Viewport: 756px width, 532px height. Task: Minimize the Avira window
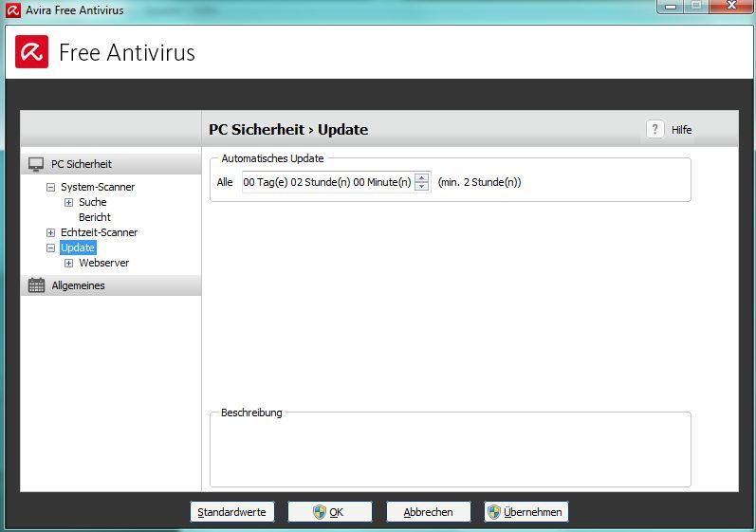671,7
